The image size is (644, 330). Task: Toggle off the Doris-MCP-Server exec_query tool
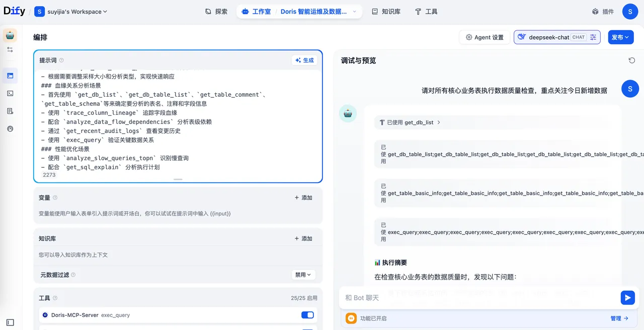point(307,314)
